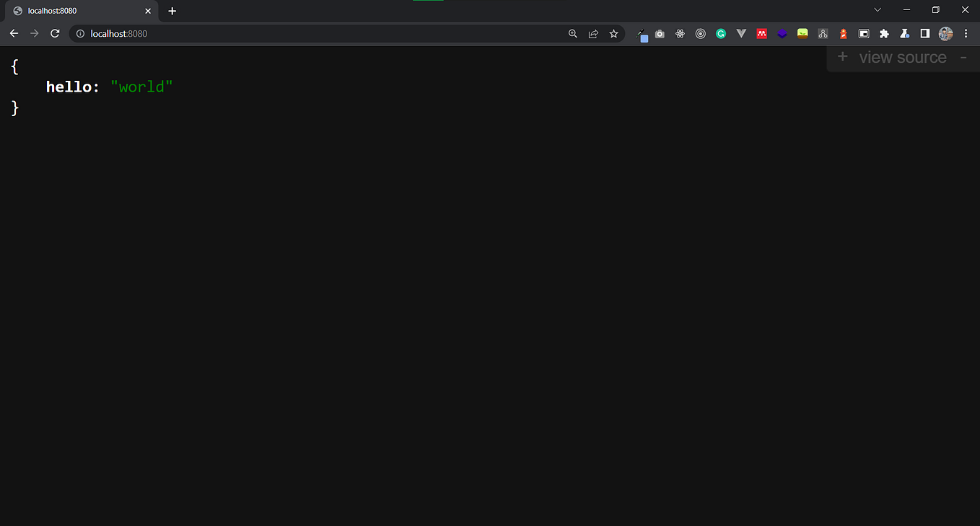Click the view source button

(x=902, y=57)
